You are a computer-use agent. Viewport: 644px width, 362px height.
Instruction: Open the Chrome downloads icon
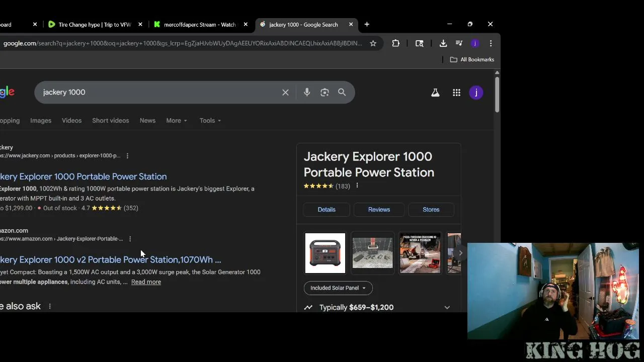(x=443, y=43)
